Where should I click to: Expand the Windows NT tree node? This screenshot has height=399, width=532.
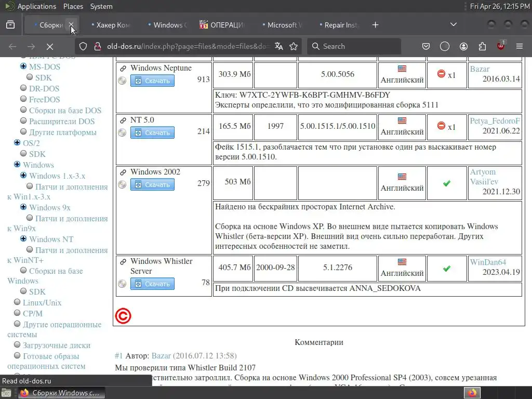[x=23, y=238]
